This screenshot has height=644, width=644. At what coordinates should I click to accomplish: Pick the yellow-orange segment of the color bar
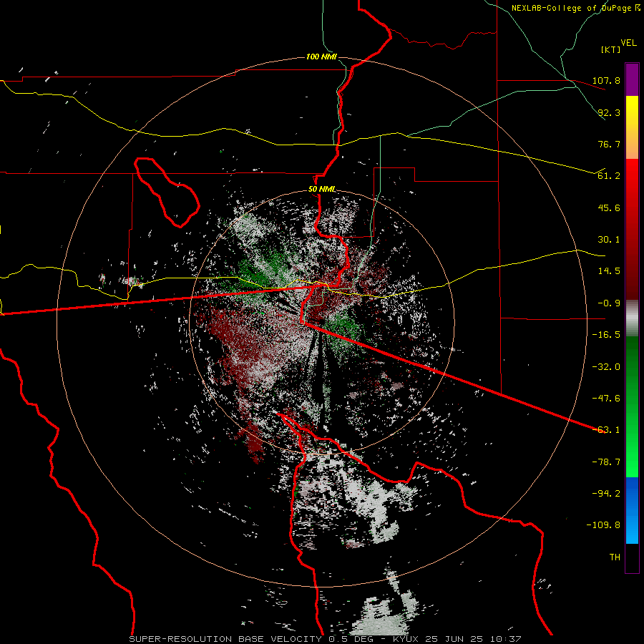[632, 127]
